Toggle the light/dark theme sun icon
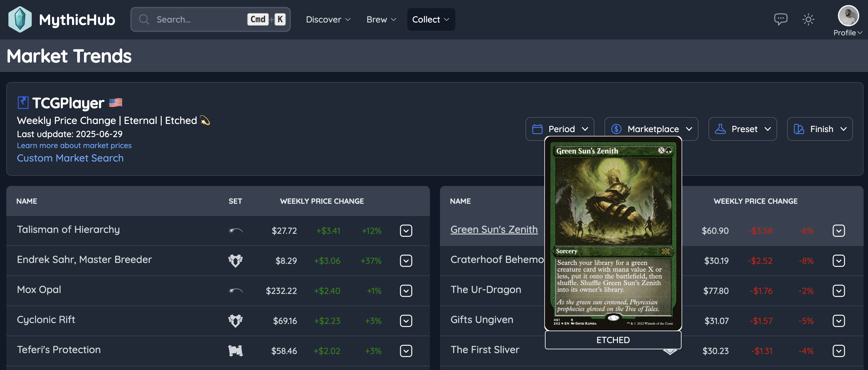 click(808, 19)
